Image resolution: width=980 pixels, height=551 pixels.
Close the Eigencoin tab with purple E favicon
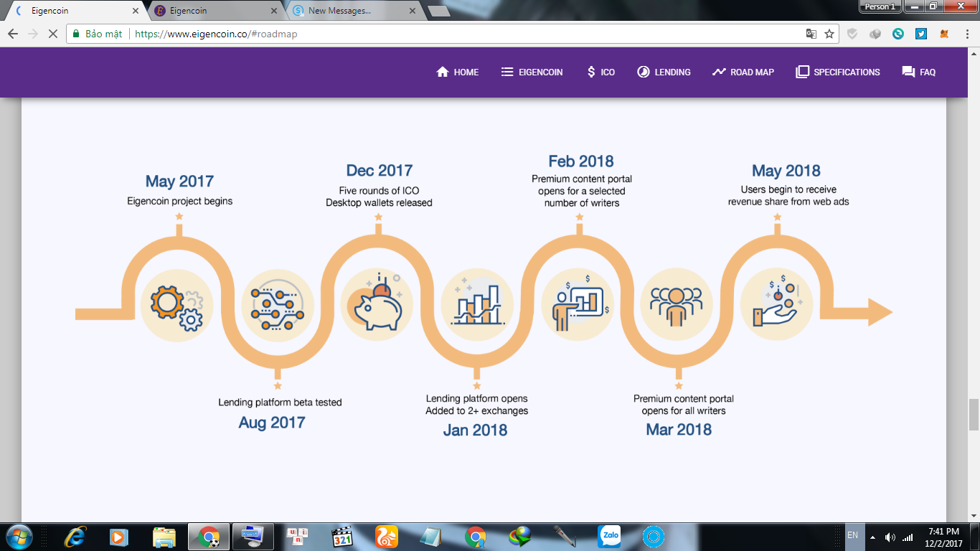click(273, 11)
